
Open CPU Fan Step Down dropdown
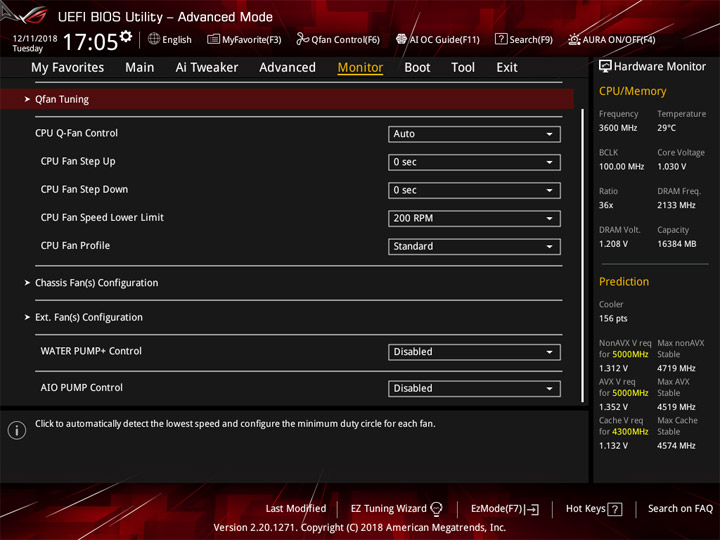(474, 191)
